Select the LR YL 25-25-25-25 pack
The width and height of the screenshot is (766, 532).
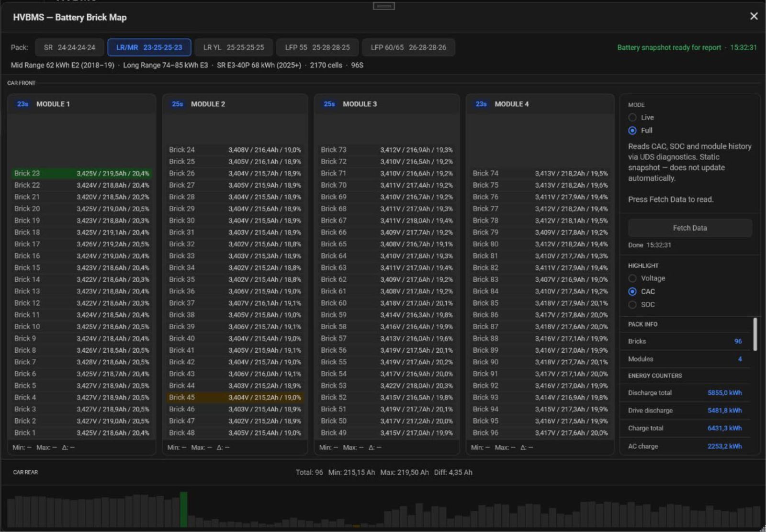pyautogui.click(x=234, y=47)
